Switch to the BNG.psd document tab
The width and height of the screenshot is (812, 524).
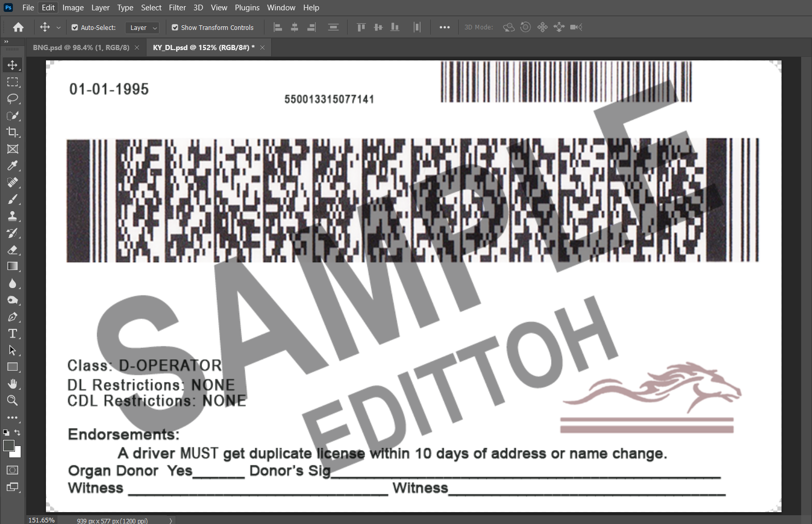coord(81,47)
